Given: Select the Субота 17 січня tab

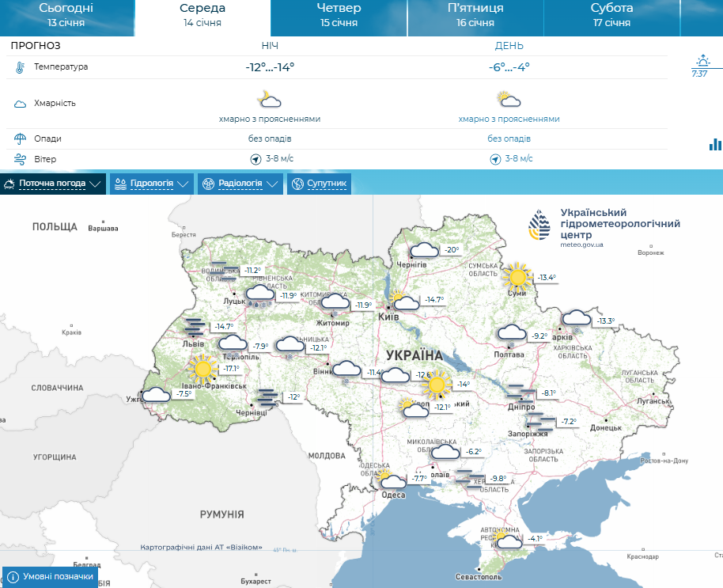Looking at the screenshot, I should pos(611,15).
